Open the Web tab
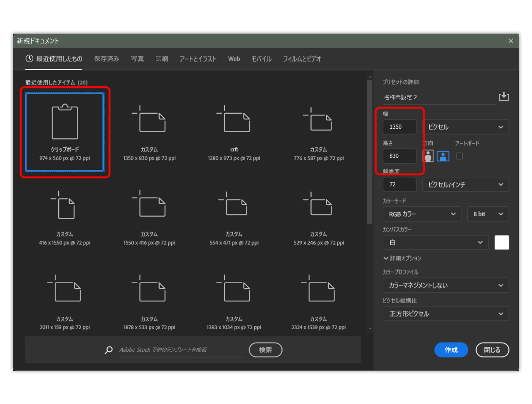532x404 pixels. (234, 59)
